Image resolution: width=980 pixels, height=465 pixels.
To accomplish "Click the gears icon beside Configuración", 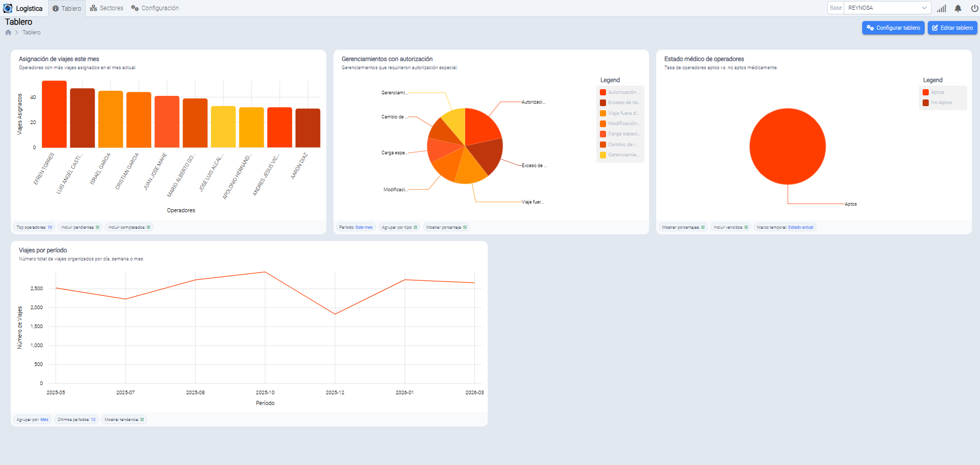I will point(135,8).
